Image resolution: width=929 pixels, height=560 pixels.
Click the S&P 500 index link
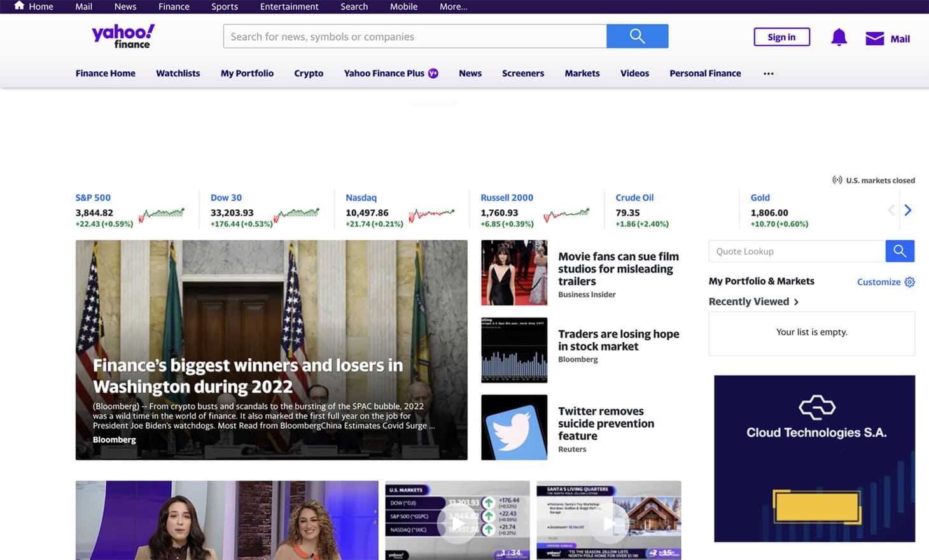93,197
